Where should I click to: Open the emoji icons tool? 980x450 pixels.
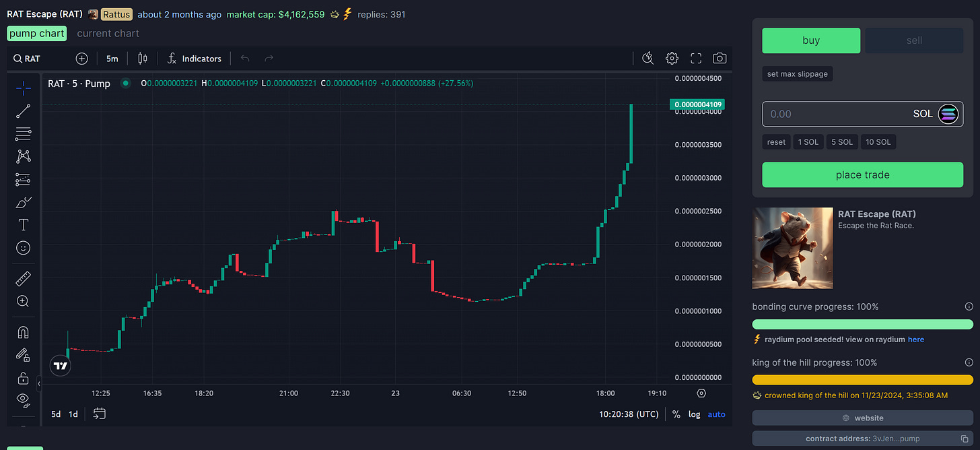[23, 248]
